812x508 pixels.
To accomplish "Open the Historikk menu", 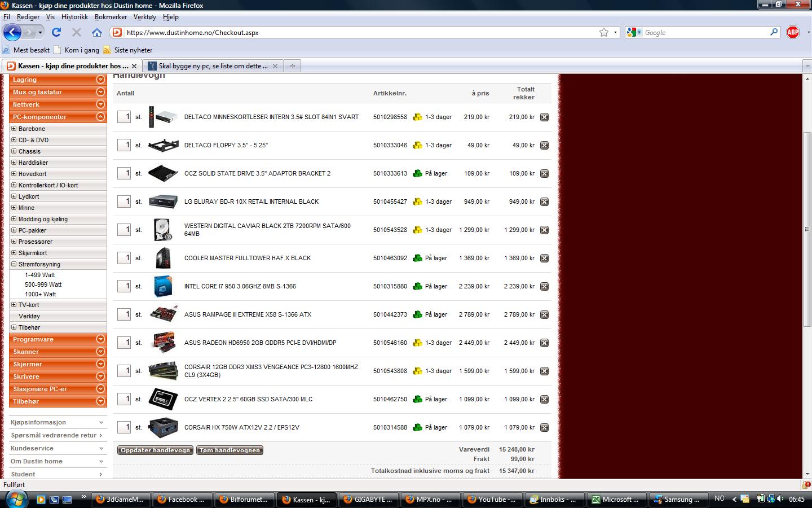I will coord(74,17).
